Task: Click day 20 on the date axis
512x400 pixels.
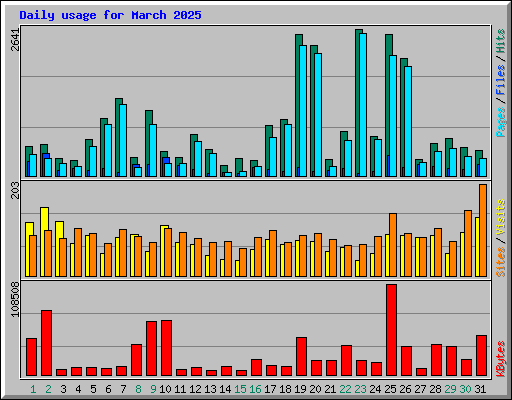Action: (315, 389)
